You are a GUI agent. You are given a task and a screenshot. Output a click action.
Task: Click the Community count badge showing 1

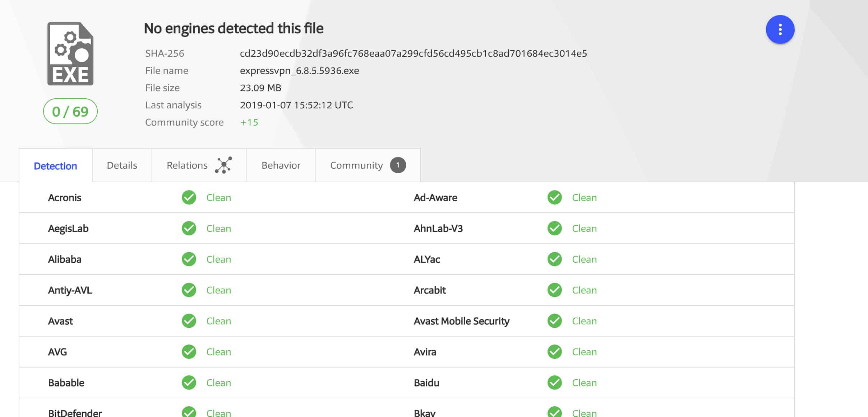398,165
